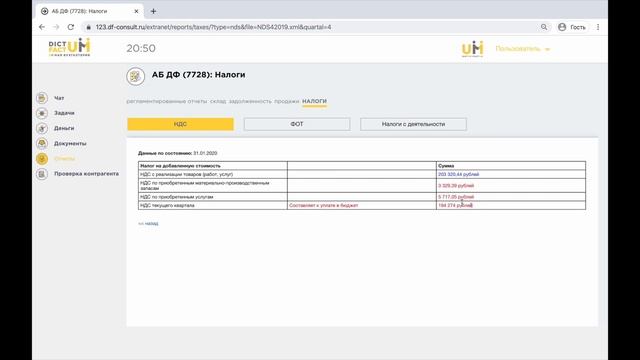
Task: Open the Проверка контрагента menu label
Action: [x=87, y=174]
